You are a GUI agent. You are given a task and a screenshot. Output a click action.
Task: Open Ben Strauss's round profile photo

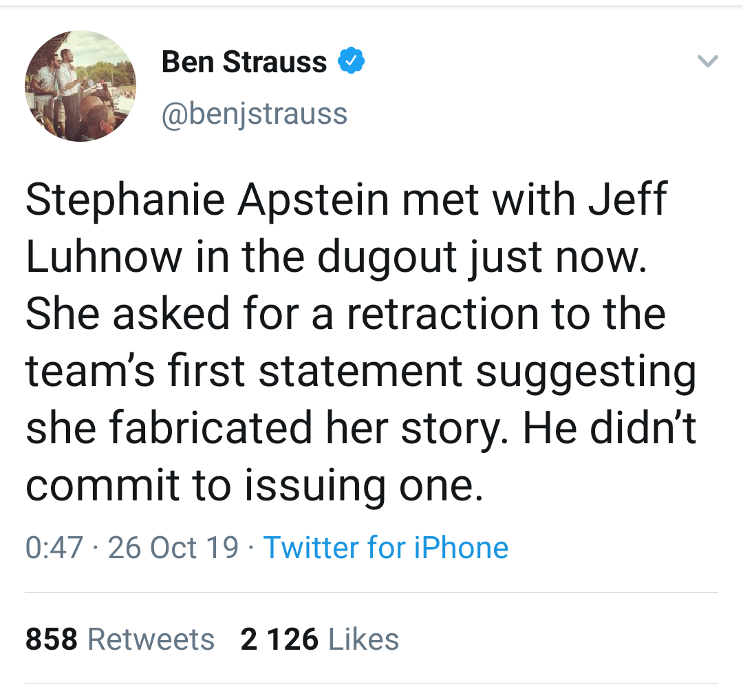pyautogui.click(x=80, y=86)
